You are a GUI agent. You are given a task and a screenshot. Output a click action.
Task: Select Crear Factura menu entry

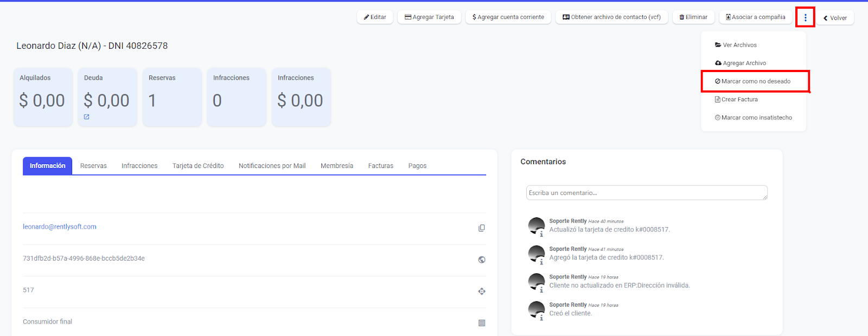click(739, 100)
